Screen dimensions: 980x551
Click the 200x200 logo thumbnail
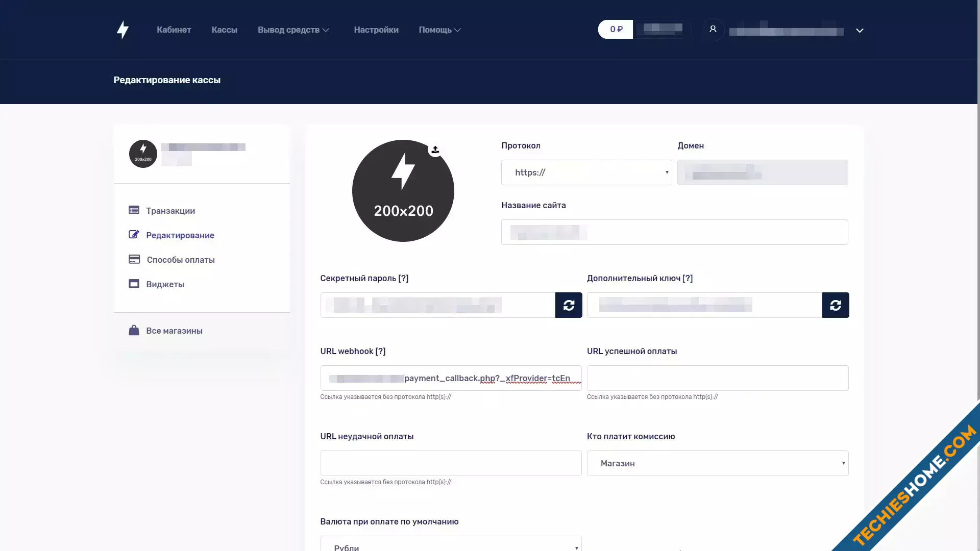143,154
